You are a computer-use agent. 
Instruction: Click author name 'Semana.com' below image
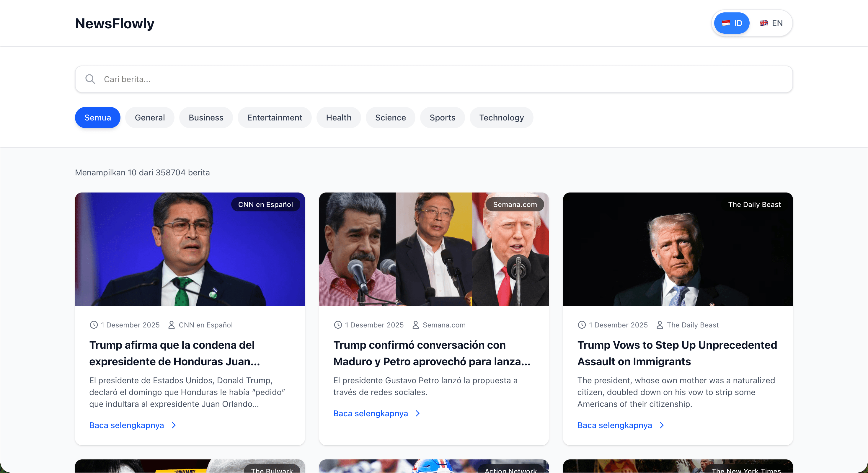(444, 325)
